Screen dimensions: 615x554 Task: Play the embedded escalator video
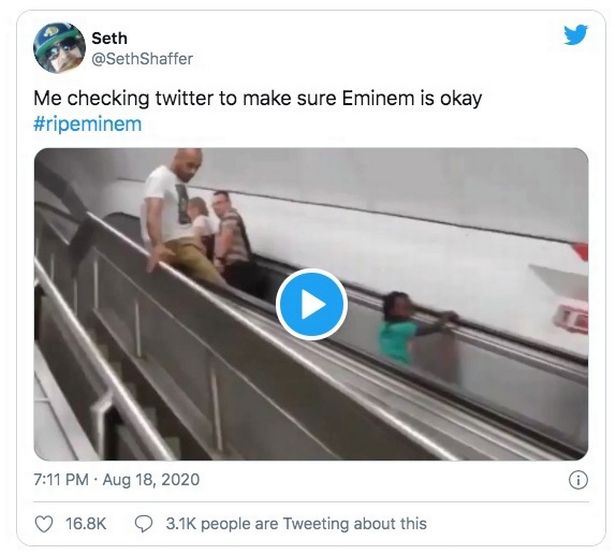pos(311,304)
